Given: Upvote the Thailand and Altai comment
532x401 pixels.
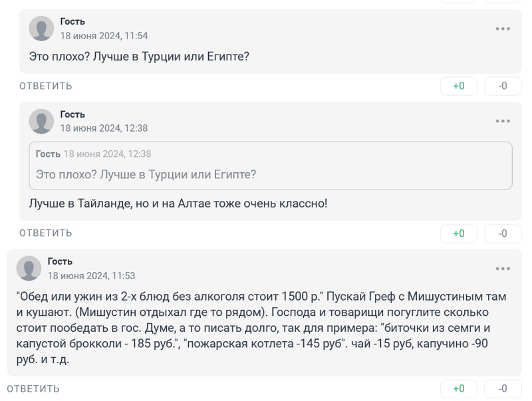Looking at the screenshot, I should pos(459,233).
